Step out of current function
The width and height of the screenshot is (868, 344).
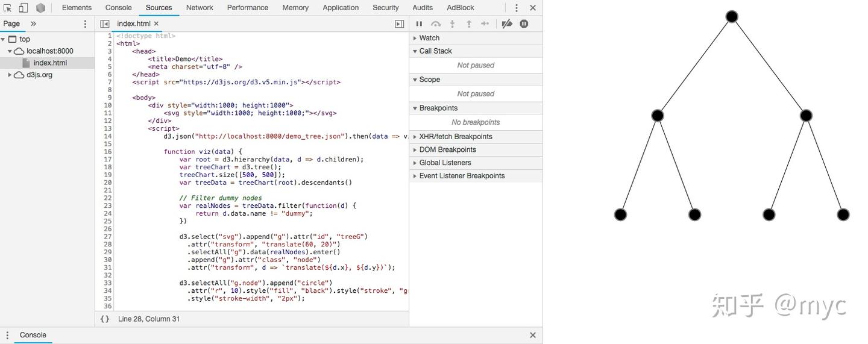tap(468, 24)
